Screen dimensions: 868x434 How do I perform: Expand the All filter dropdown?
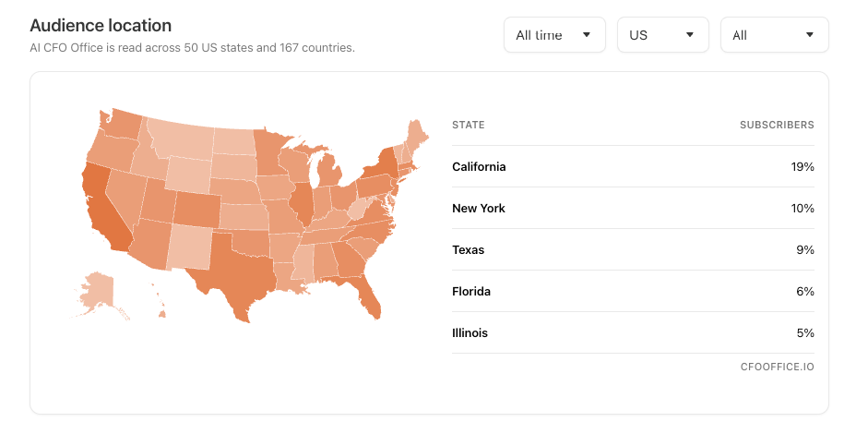coord(775,35)
